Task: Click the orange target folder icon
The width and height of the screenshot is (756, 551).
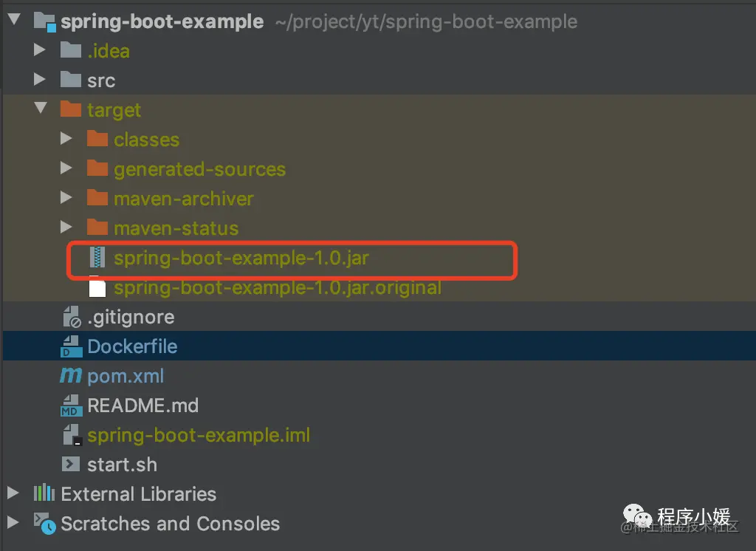Action: coord(70,109)
